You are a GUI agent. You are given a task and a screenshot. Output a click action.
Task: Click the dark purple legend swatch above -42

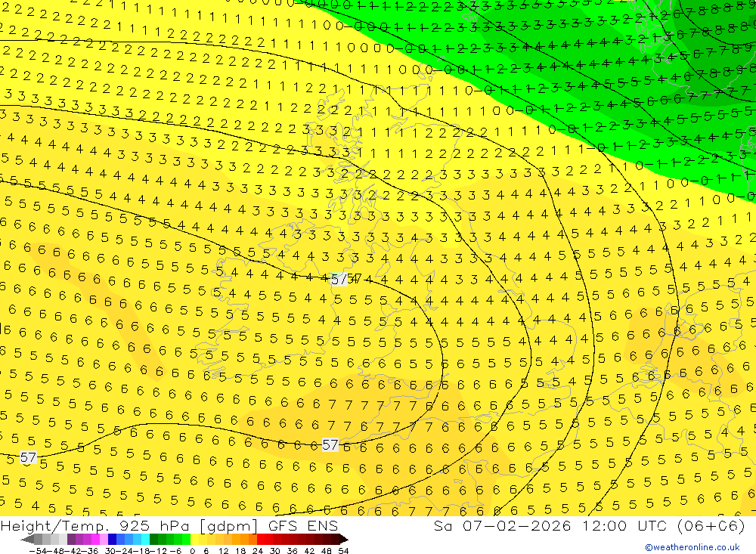pyautogui.click(x=71, y=539)
